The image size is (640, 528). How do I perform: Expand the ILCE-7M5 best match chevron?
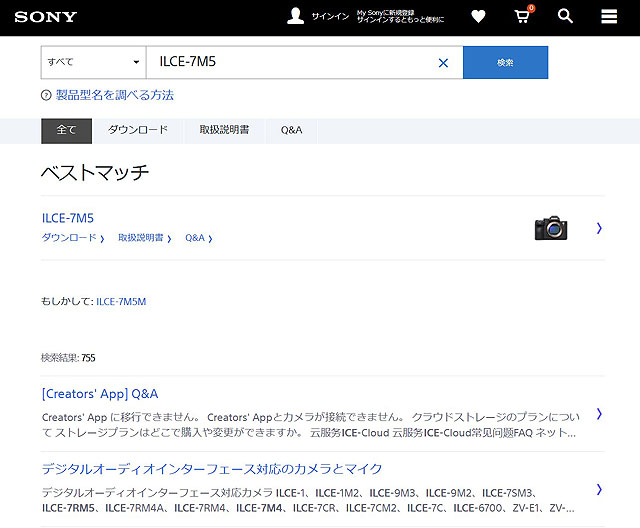click(599, 228)
